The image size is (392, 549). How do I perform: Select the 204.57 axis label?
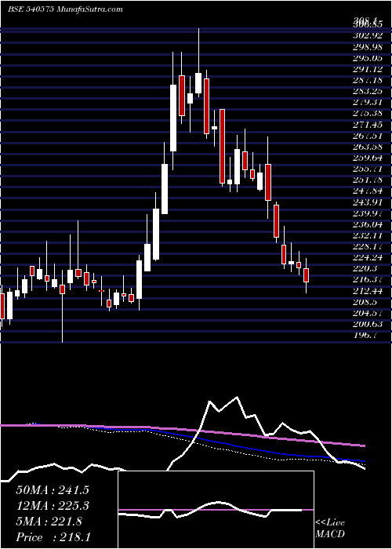point(368,313)
